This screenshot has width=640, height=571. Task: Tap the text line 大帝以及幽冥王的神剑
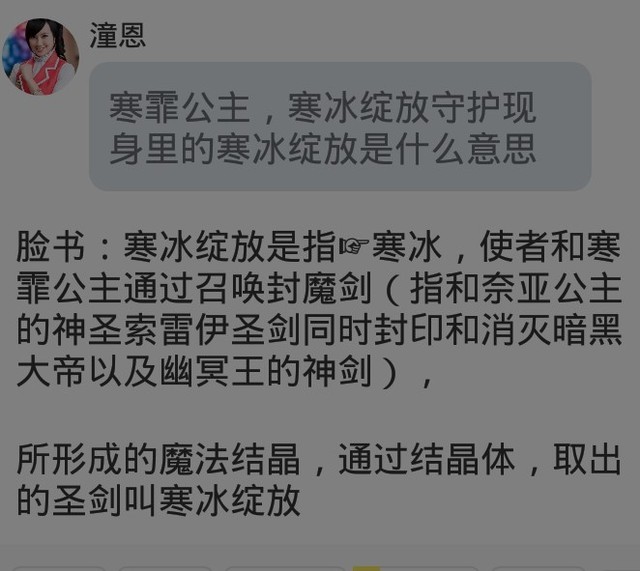[x=194, y=371]
